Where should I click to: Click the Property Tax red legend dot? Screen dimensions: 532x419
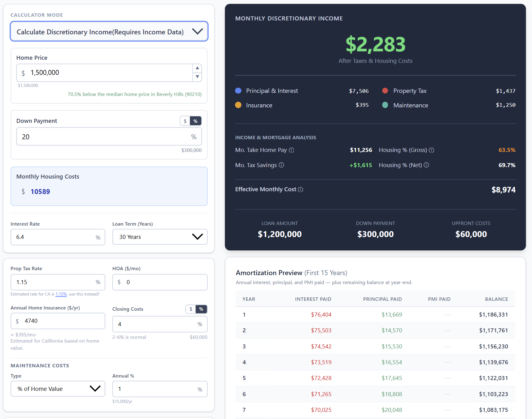[x=385, y=91]
